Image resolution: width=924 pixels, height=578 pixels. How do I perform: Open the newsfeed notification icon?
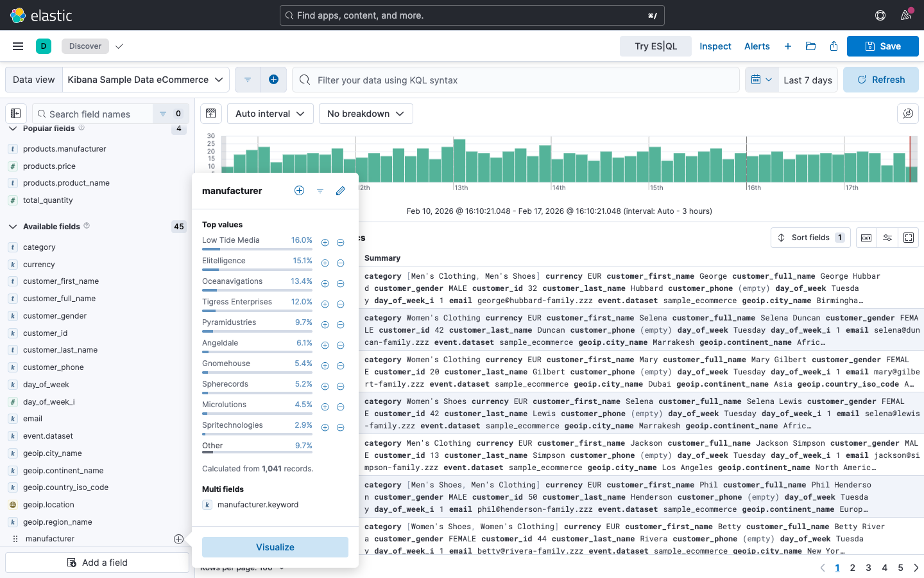pyautogui.click(x=906, y=15)
